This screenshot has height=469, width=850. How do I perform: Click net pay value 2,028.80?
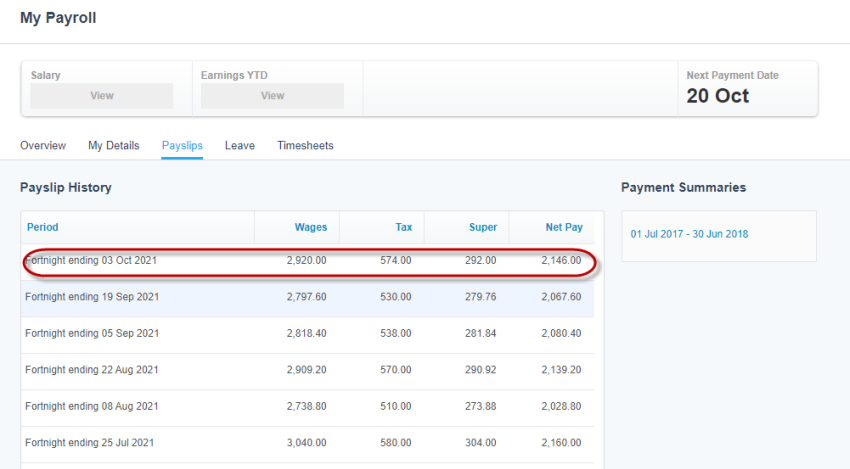coord(561,406)
